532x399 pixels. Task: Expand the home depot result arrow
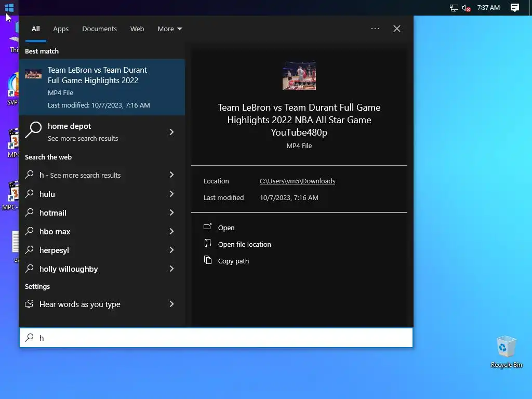pos(171,132)
